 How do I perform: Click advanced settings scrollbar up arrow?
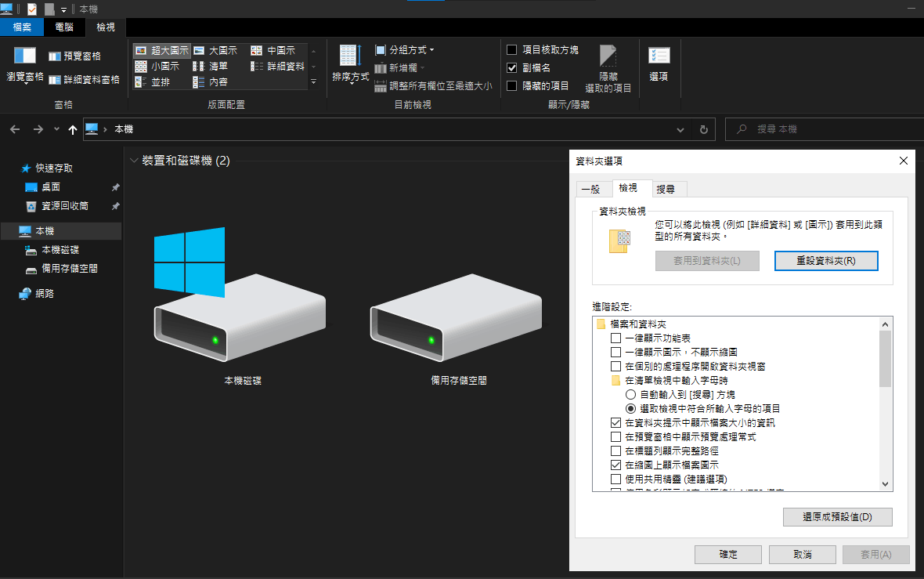tap(885, 324)
